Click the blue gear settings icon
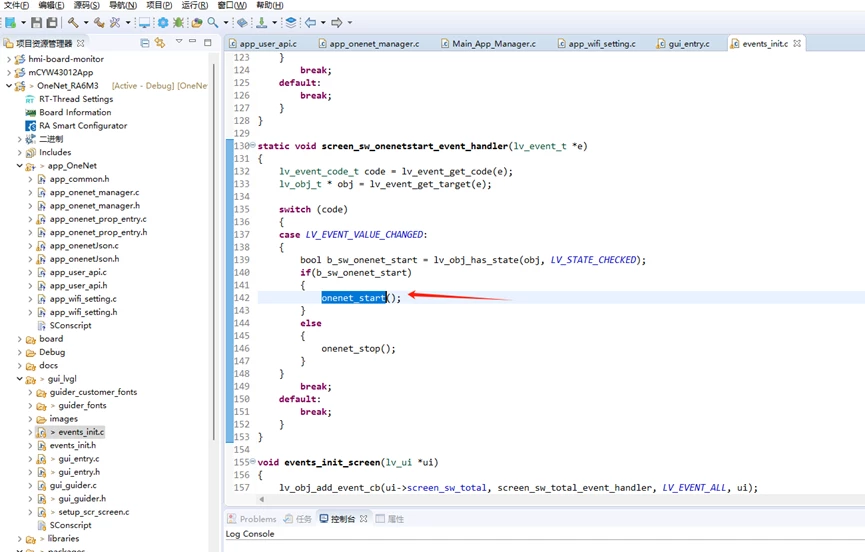Image resolution: width=865 pixels, height=552 pixels. click(x=163, y=23)
